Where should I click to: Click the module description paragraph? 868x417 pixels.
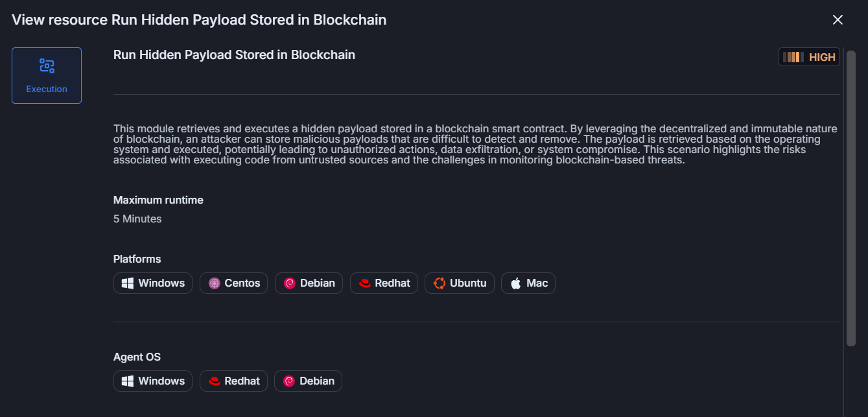tap(475, 145)
